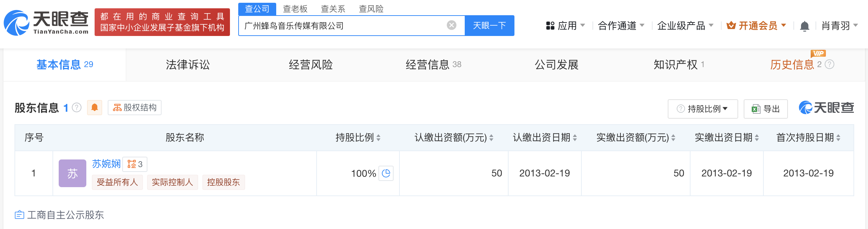This screenshot has height=229, width=868.
Task: Click the 受益所有人 tag
Action: (x=117, y=182)
